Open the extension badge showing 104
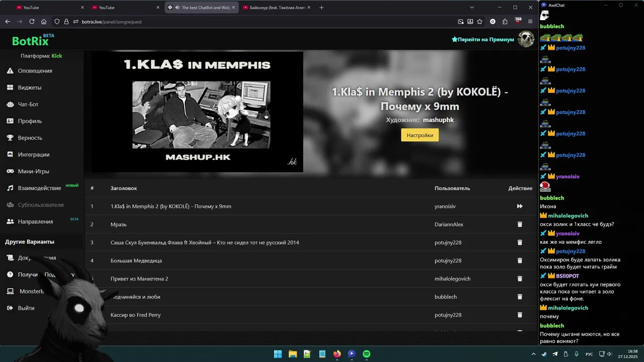The height and width of the screenshot is (362, 644). point(518,21)
